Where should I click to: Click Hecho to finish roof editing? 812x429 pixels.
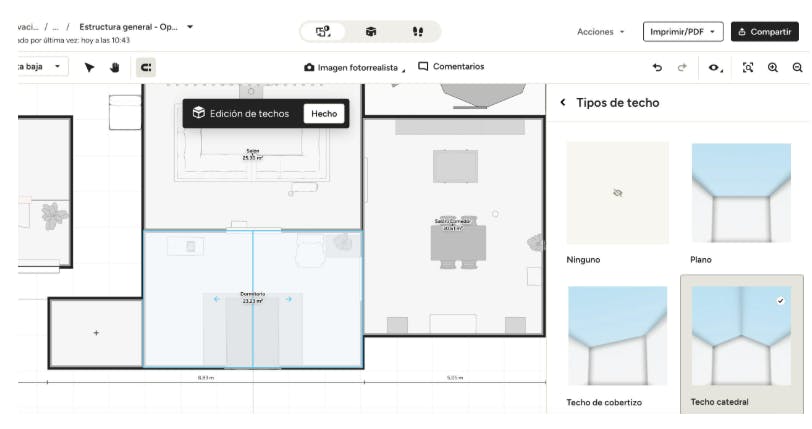324,113
